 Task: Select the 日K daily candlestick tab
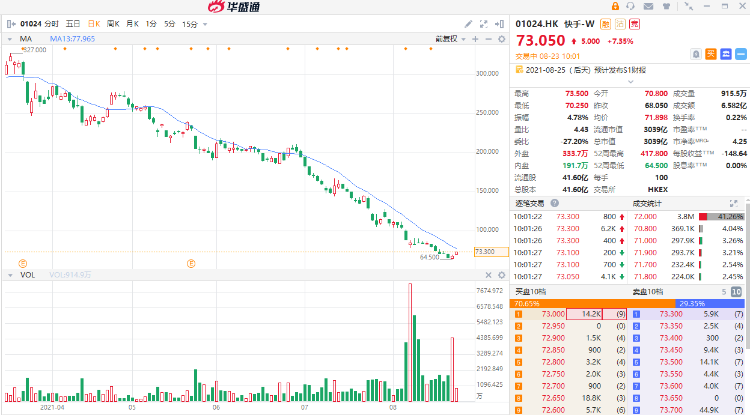(x=94, y=24)
